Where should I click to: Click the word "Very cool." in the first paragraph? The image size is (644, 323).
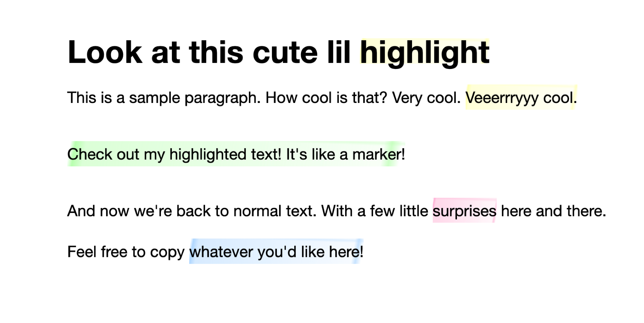click(x=426, y=98)
